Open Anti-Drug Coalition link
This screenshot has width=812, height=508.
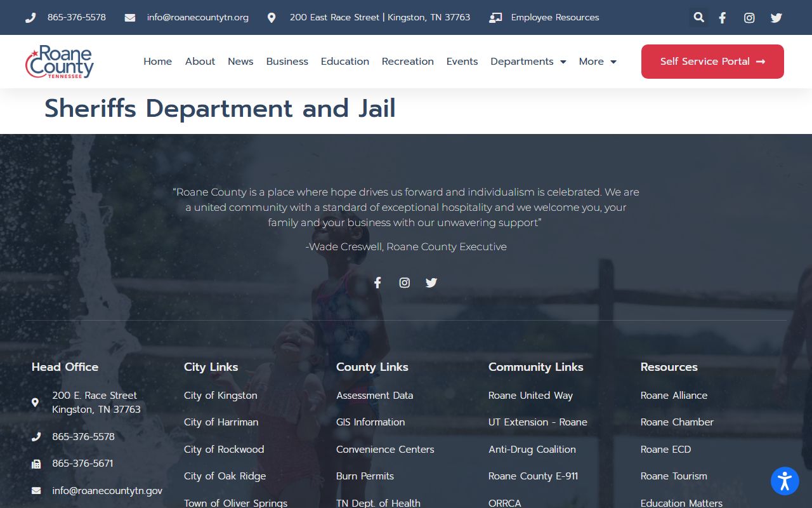pos(532,449)
